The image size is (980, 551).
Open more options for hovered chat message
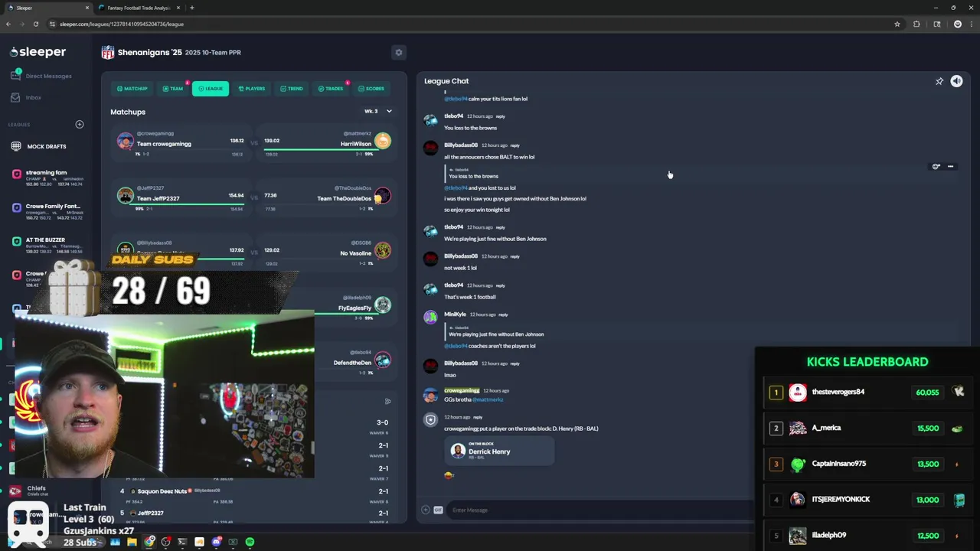click(950, 166)
